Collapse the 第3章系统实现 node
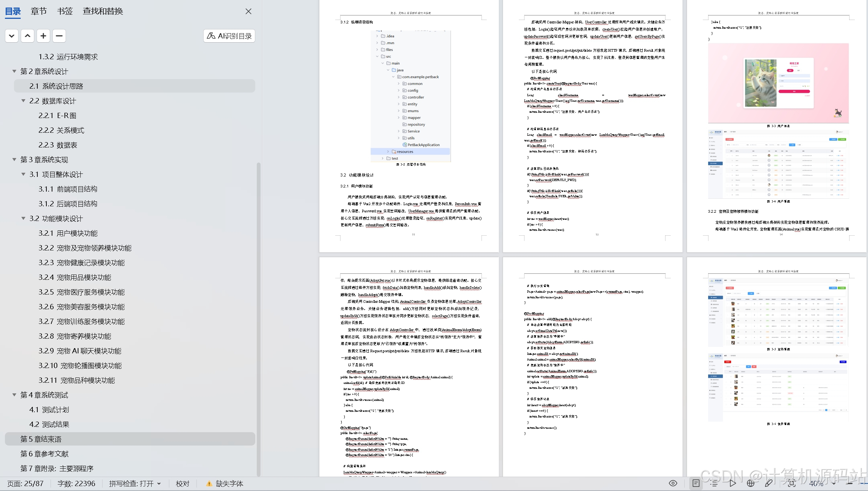 (x=14, y=160)
